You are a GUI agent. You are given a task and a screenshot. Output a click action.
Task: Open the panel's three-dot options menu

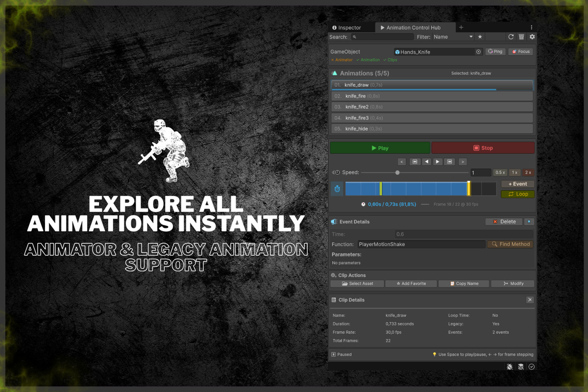[x=532, y=27]
